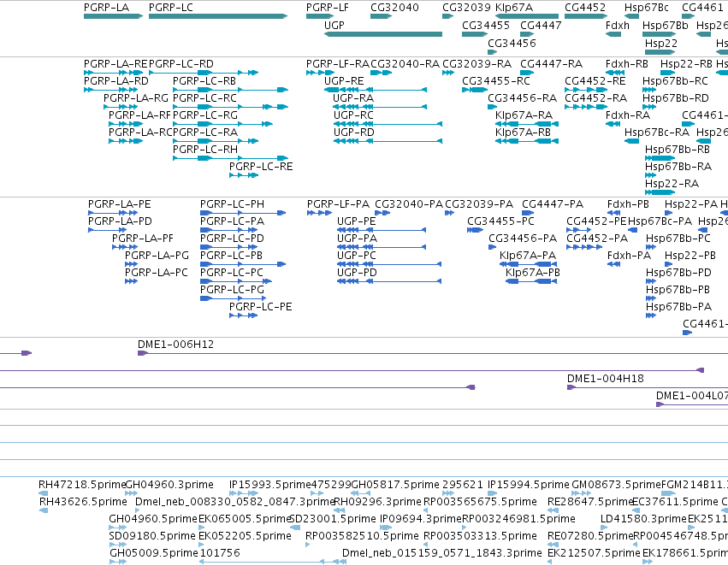Image resolution: width=728 pixels, height=566 pixels.
Task: Select EST RH43626.5prime
Action: click(x=83, y=502)
